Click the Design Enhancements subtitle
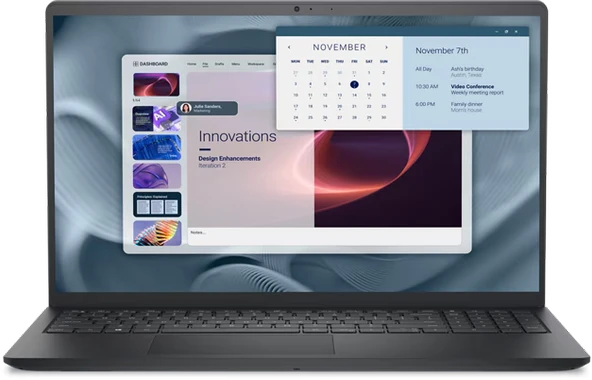Screen dimensions: 592x380 point(230,159)
